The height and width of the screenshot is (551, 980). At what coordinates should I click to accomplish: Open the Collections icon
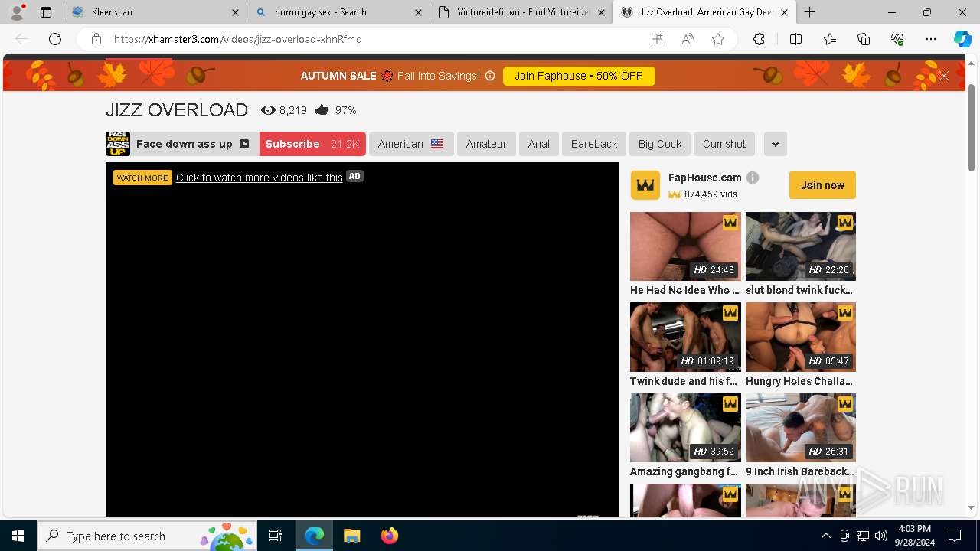coord(864,39)
